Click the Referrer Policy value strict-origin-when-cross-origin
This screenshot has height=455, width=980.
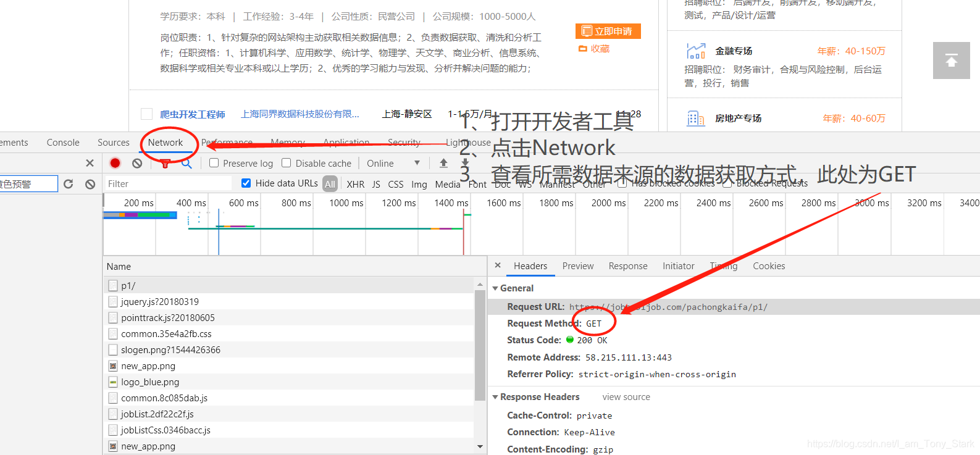pos(657,374)
